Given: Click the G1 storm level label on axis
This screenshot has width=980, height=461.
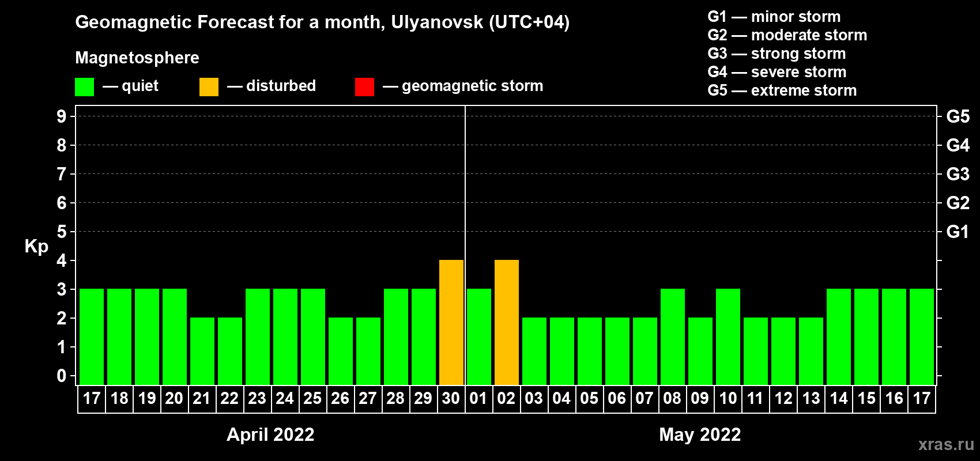Looking at the screenshot, I should click(x=958, y=232).
